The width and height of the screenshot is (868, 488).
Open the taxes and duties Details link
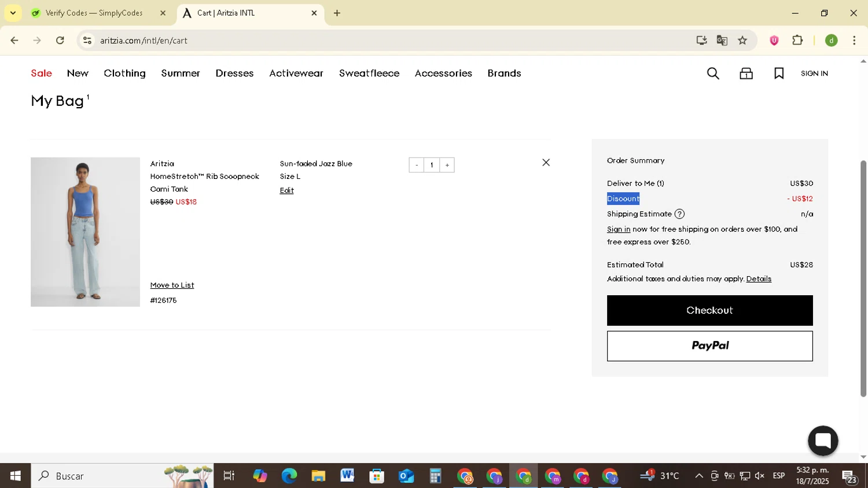(759, 279)
